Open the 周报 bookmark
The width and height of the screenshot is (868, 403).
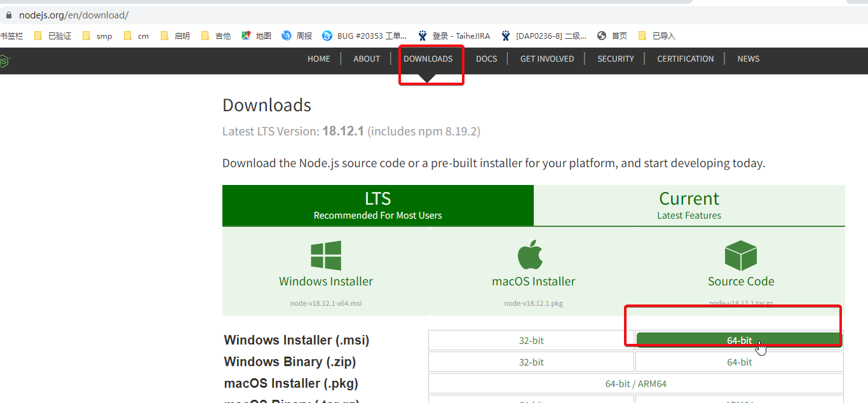297,36
